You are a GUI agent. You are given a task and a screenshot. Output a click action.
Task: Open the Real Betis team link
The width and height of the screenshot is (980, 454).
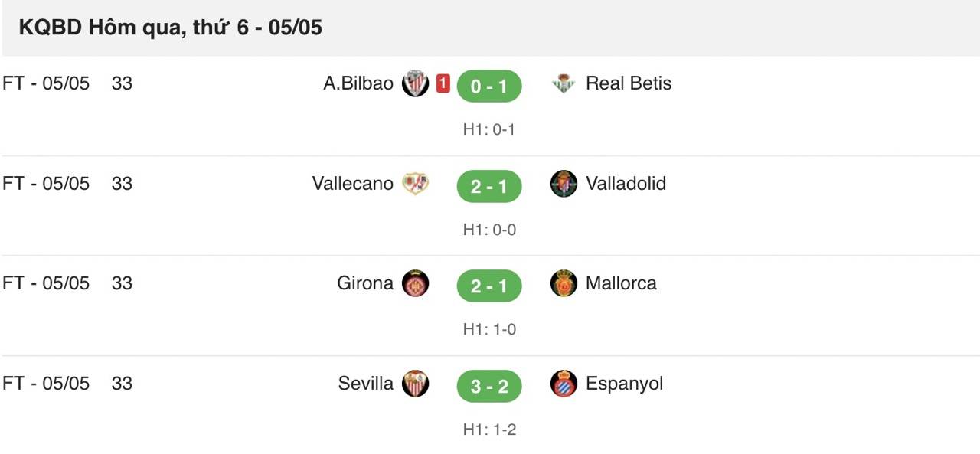628,83
